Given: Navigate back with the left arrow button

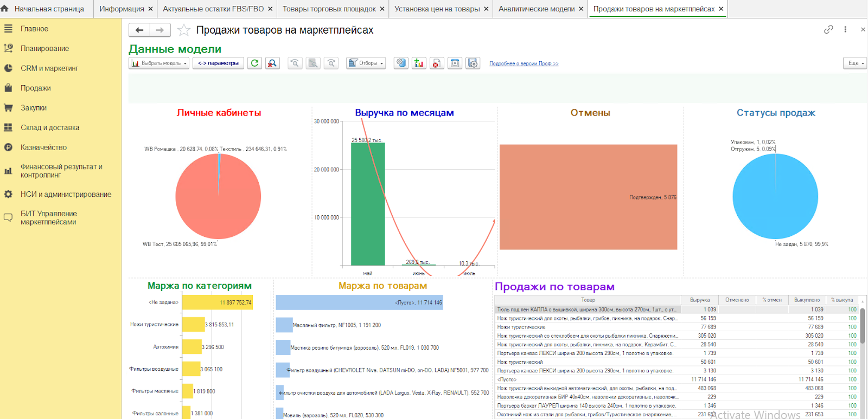Looking at the screenshot, I should click(139, 30).
